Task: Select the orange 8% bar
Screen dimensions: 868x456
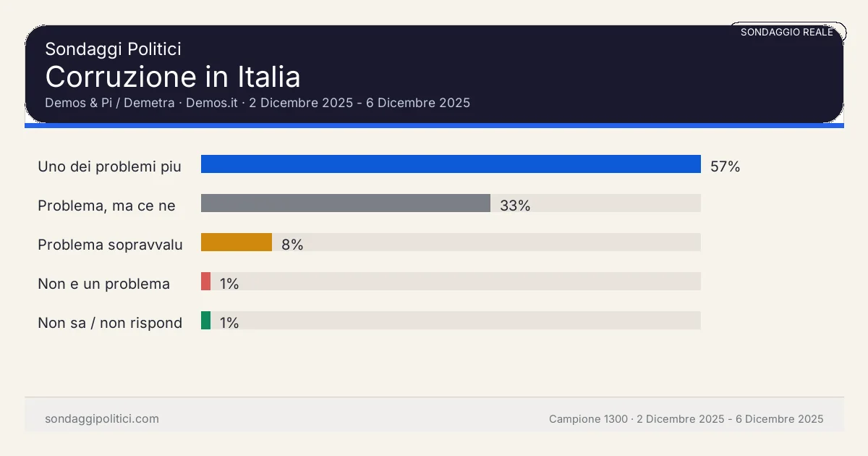Action: [236, 242]
